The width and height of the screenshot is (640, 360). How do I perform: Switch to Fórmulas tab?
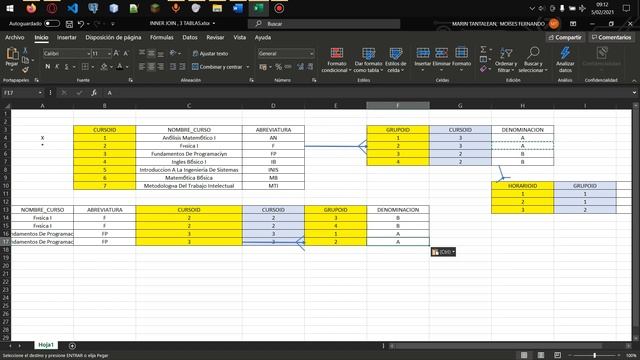pyautogui.click(x=162, y=37)
